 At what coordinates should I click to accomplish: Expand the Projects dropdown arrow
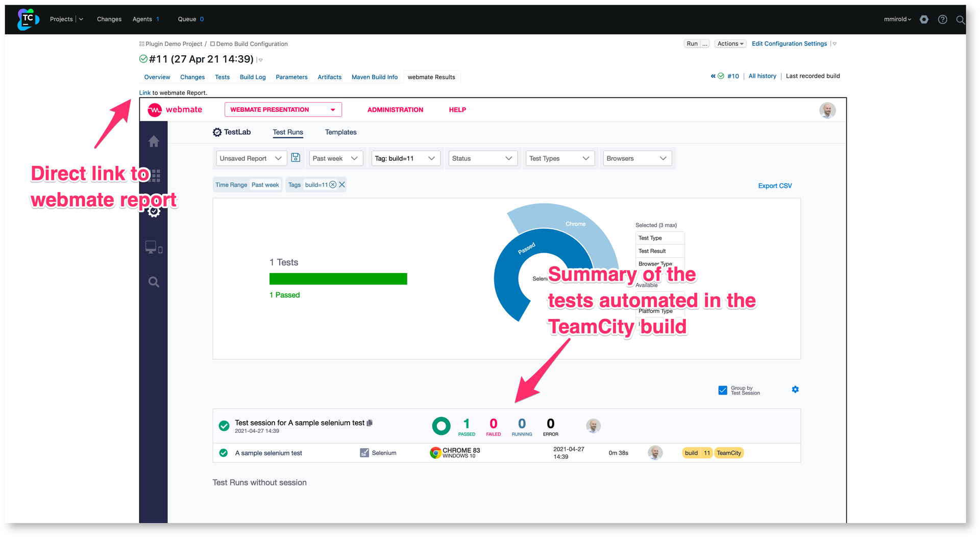pos(81,19)
